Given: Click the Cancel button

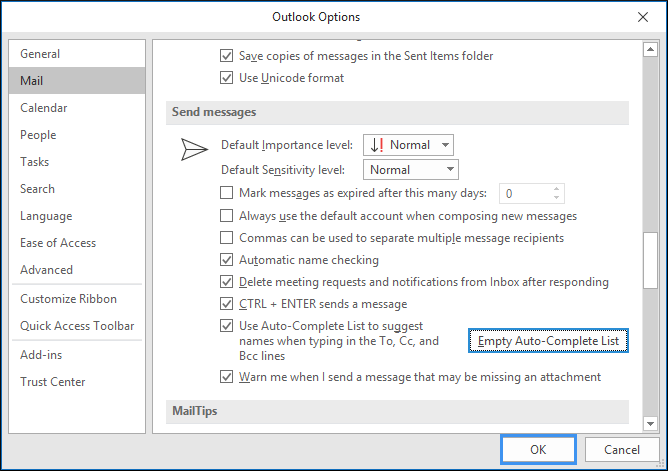Looking at the screenshot, I should [622, 450].
